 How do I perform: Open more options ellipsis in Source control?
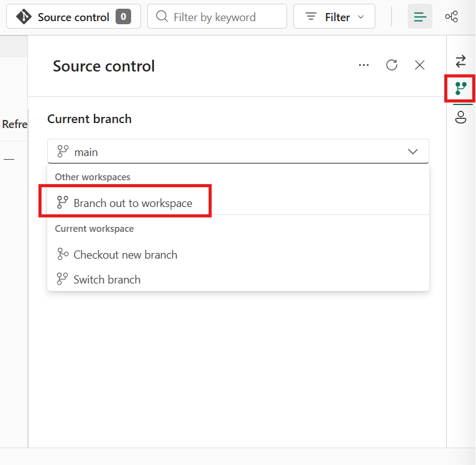(x=364, y=65)
